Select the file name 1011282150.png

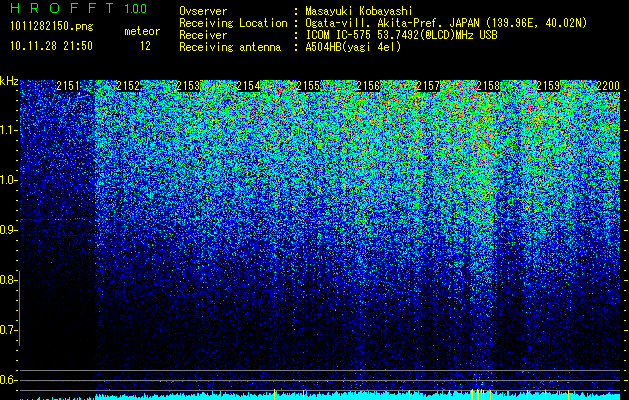pyautogui.click(x=51, y=27)
